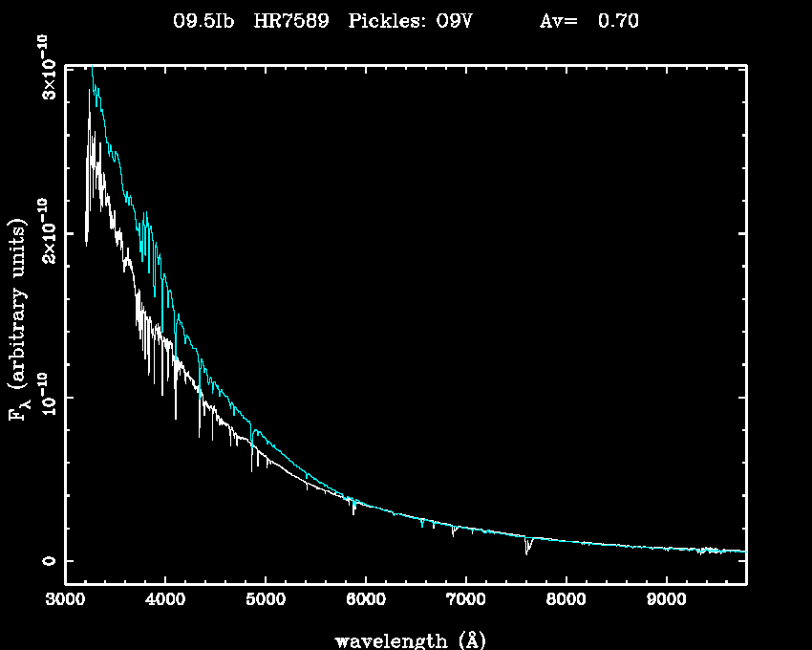Click the 4000 x-axis tick label
The width and height of the screenshot is (812, 650).
pos(164,602)
